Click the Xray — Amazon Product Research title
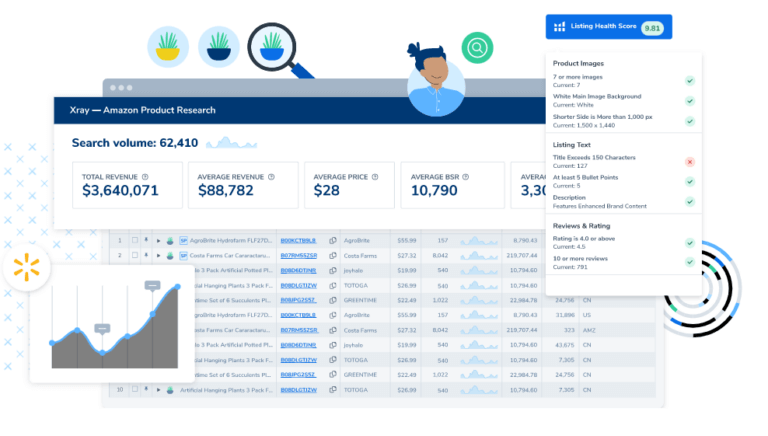This screenshot has height=436, width=768. pos(143,110)
